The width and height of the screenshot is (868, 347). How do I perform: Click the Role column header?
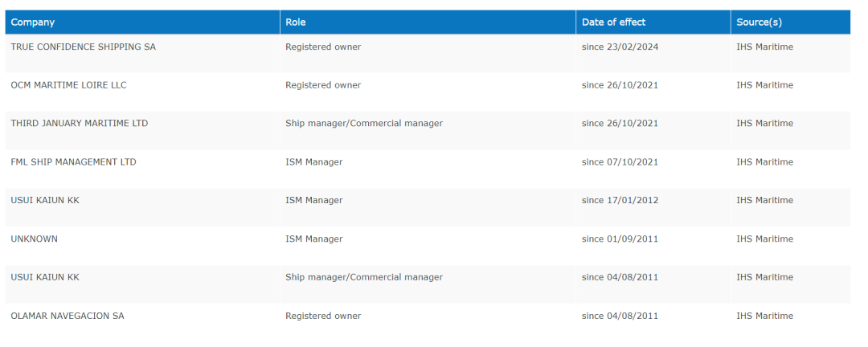(x=296, y=22)
